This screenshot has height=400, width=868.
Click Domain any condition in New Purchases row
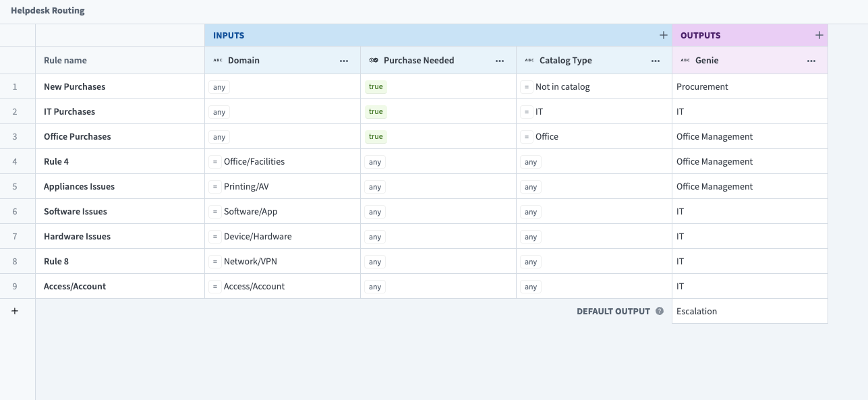[219, 87]
